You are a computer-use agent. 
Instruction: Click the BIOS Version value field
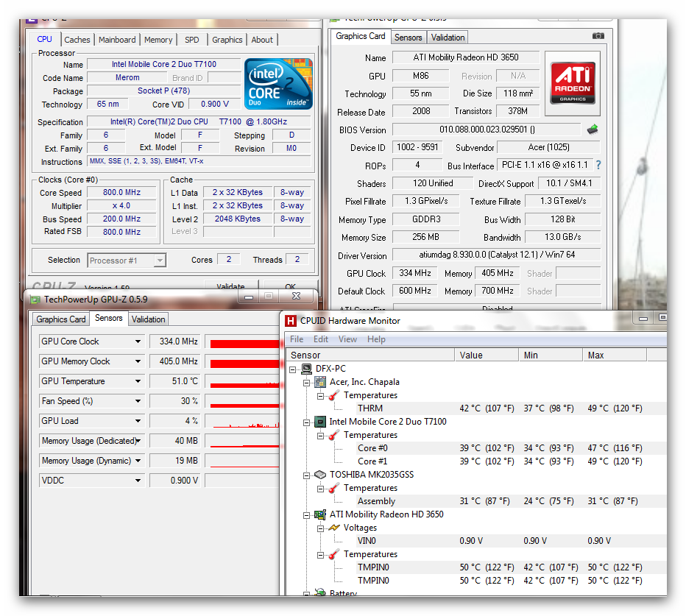coord(487,130)
